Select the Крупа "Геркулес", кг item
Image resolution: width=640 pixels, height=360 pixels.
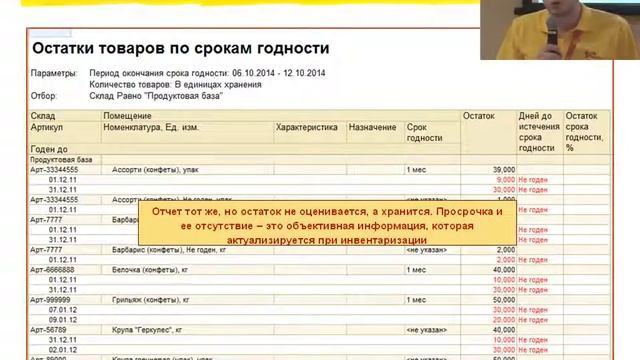click(x=147, y=330)
